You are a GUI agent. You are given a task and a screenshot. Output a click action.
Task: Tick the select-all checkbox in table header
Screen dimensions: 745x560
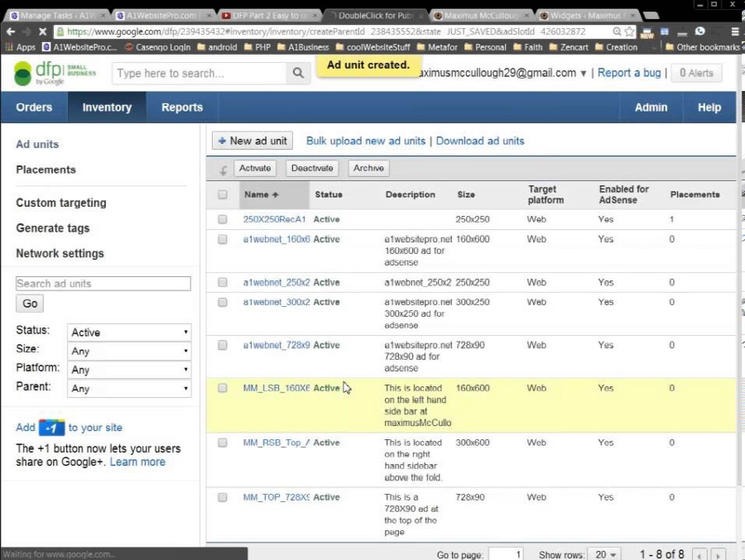coord(222,195)
